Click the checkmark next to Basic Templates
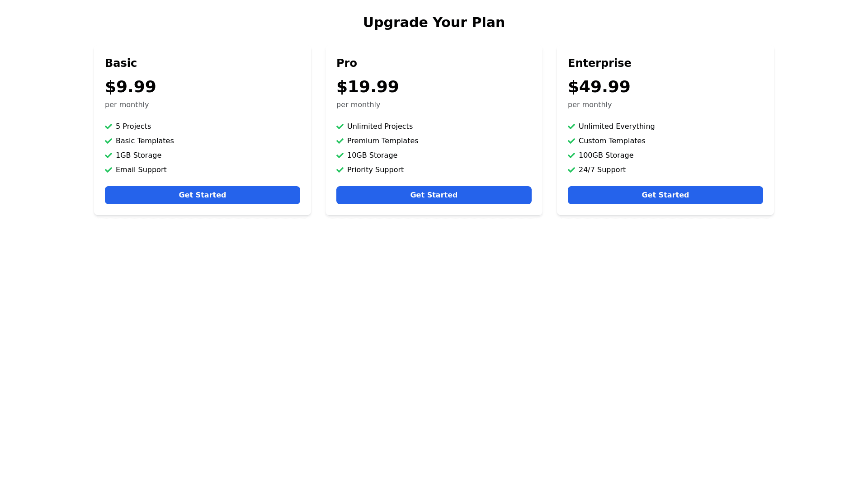The height and width of the screenshot is (488, 868). (108, 141)
